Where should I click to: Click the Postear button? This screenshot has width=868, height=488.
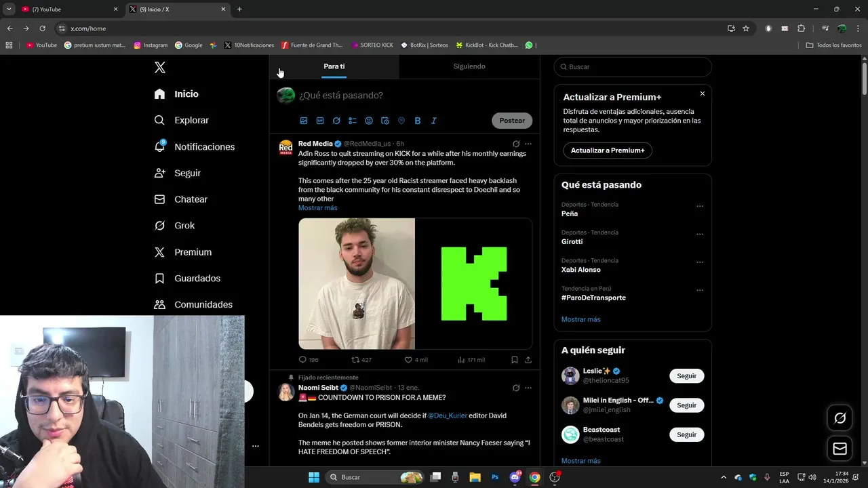[512, 121]
